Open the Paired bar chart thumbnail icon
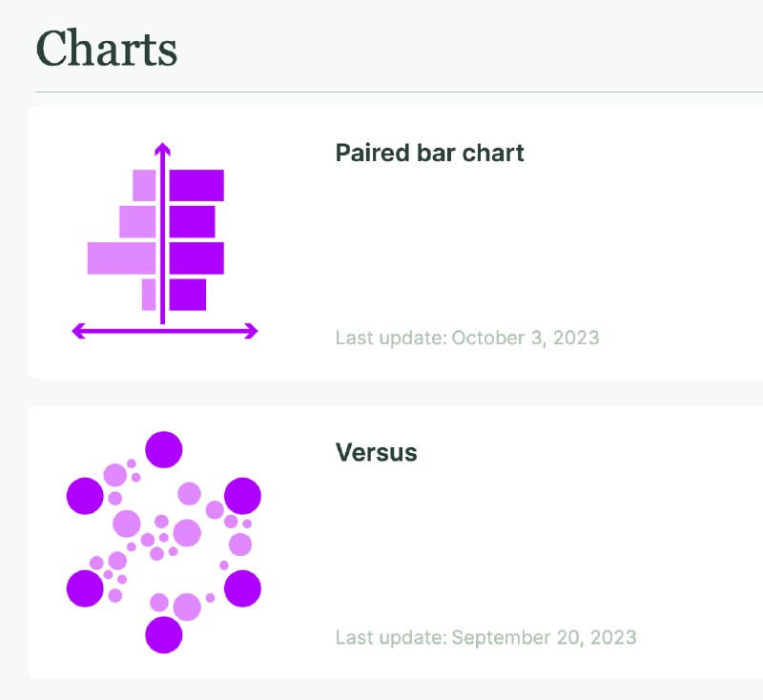Viewport: 763px width, 700px height. [164, 240]
